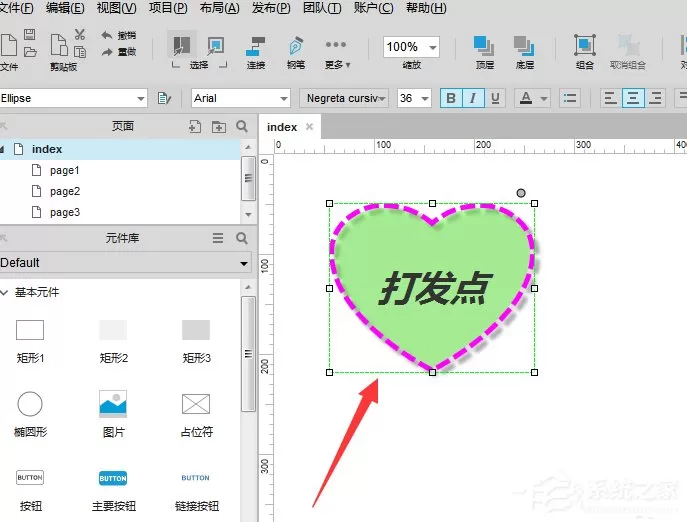The width and height of the screenshot is (687, 522).
Task: Open widget library options menu icon
Action: point(218,238)
